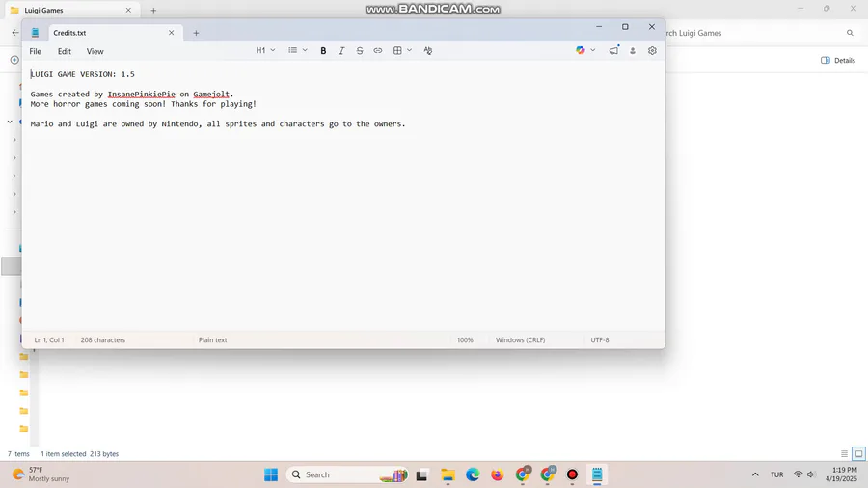Screen dimensions: 868x488
Task: Open the View menu in Notepad
Action: tap(95, 51)
